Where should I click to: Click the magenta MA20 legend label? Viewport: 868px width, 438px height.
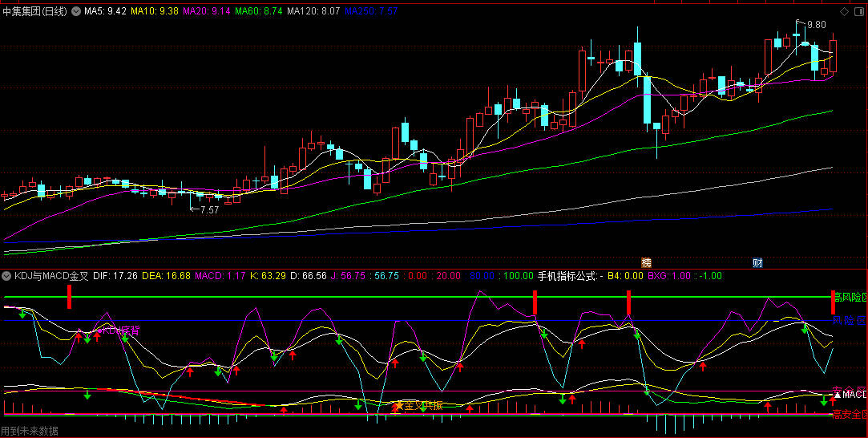pyautogui.click(x=207, y=12)
